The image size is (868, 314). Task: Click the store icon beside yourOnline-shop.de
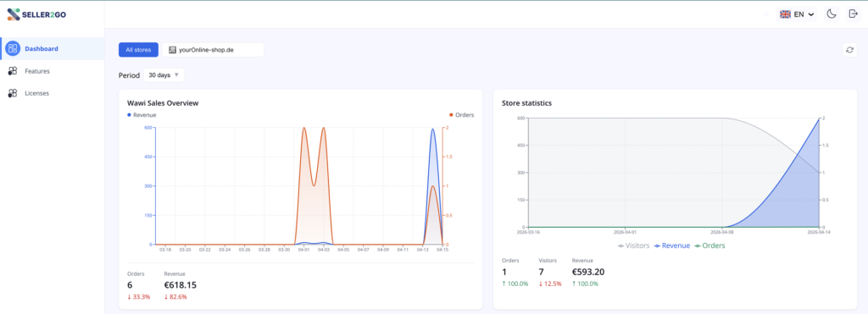[172, 50]
